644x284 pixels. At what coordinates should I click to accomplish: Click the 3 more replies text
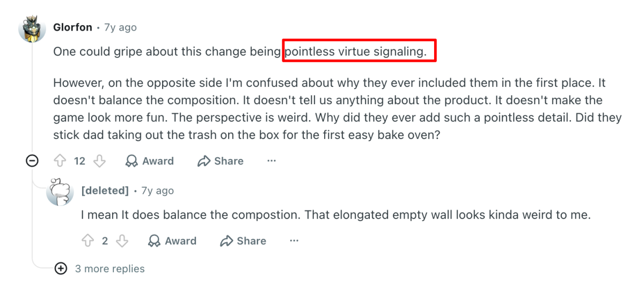click(x=109, y=268)
